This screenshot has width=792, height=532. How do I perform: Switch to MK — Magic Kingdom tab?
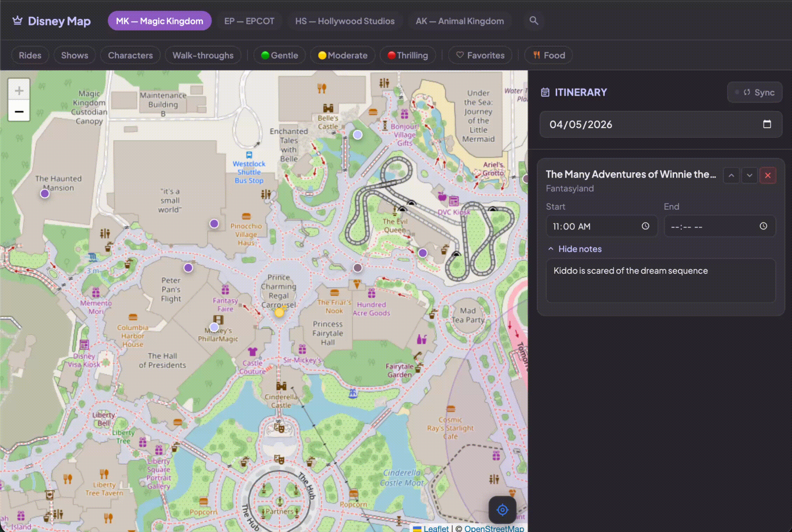160,21
